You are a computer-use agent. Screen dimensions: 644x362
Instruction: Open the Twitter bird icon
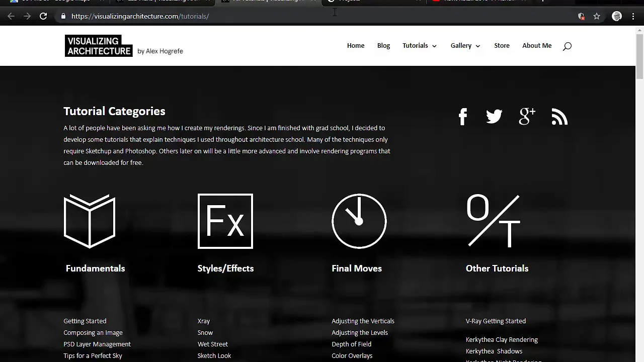pos(494,117)
